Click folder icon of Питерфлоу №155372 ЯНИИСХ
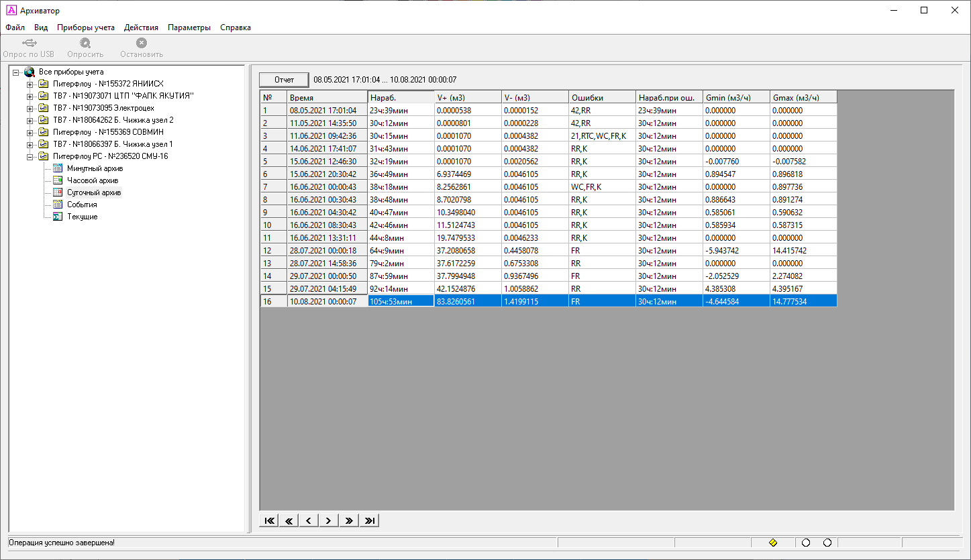 44,84
